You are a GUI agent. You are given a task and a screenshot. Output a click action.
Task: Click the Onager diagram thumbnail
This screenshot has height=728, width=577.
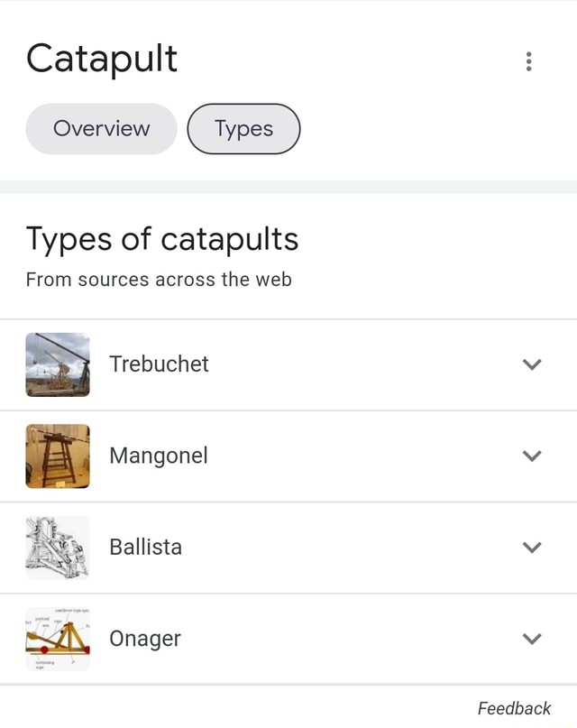tap(58, 639)
